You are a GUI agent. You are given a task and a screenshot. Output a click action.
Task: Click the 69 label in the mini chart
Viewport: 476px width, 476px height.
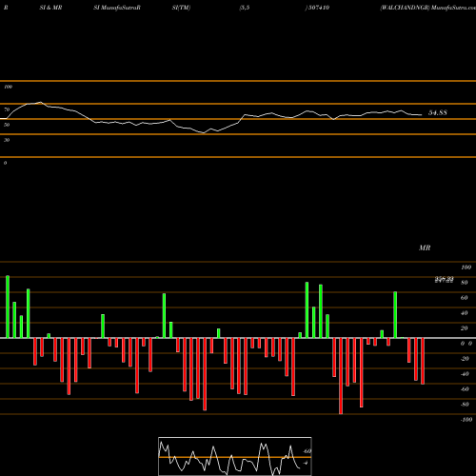(307, 451)
